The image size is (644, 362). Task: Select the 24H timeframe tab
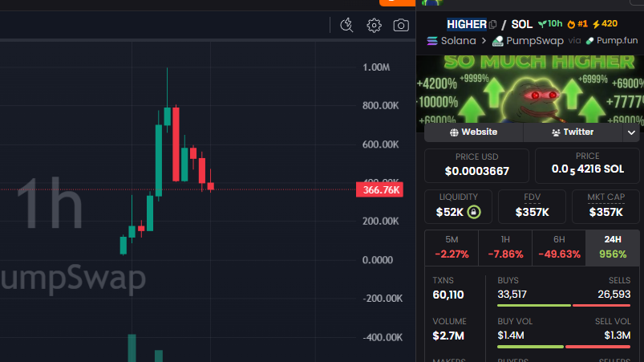(x=613, y=248)
